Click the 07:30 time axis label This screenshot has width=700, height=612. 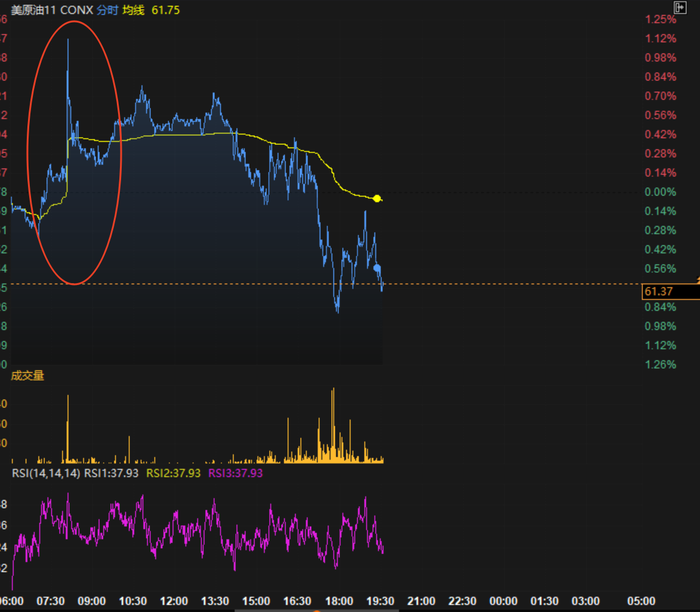click(51, 601)
